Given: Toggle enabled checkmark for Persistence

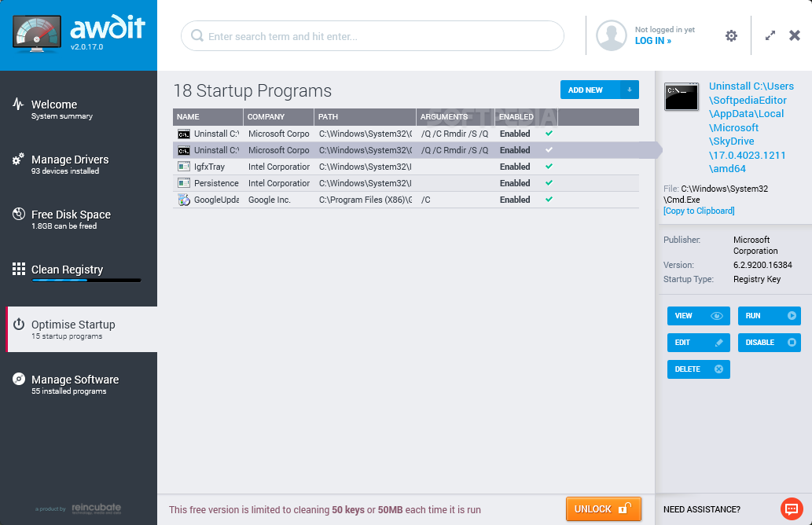Looking at the screenshot, I should tap(549, 183).
